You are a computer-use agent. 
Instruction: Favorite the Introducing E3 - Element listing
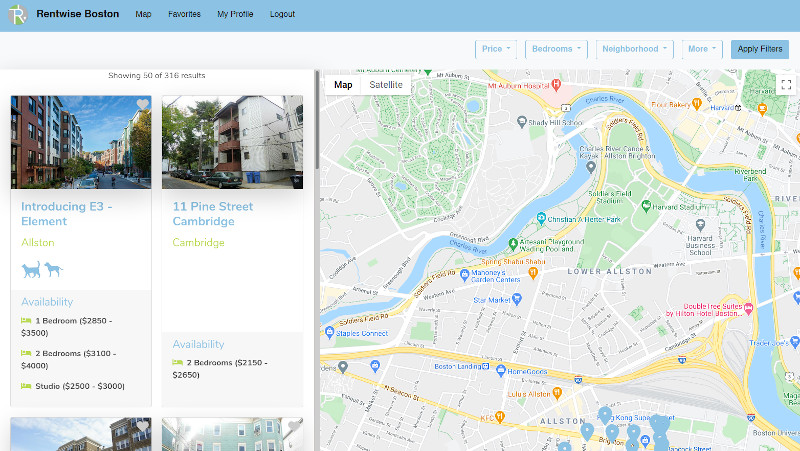tap(142, 105)
